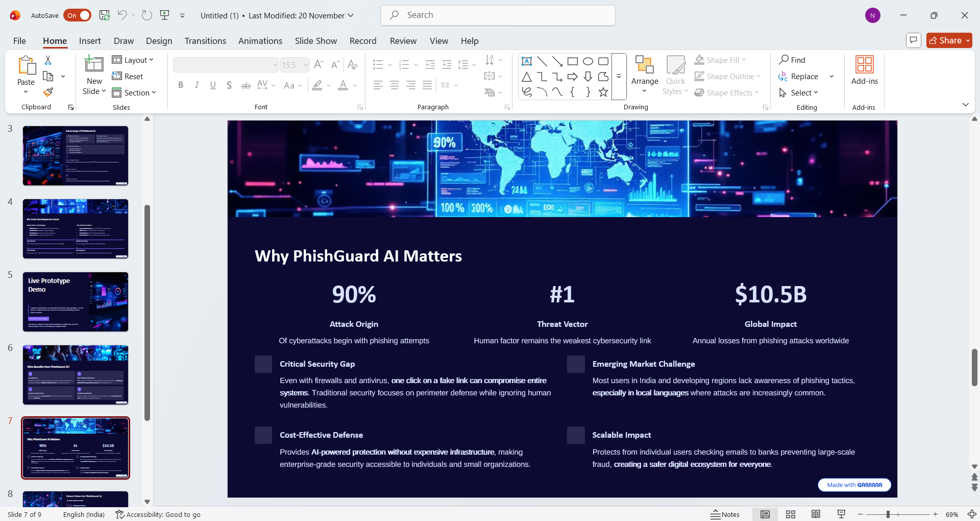
Task: Open the Arrange tool
Action: tap(645, 75)
